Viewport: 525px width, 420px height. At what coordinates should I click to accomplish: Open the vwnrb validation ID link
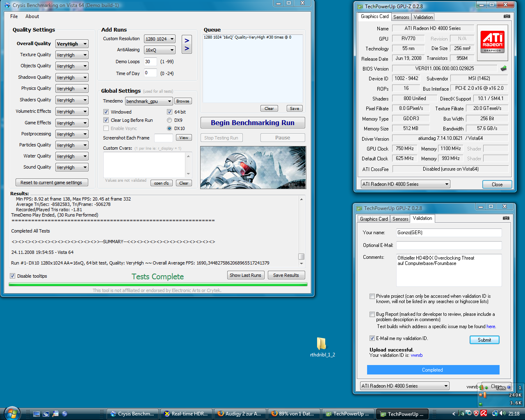pos(416,355)
